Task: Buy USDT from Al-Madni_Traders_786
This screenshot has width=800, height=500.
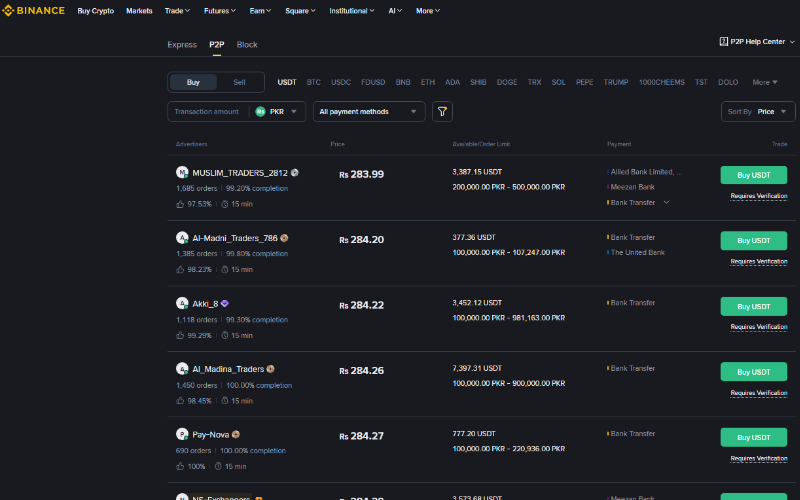Action: (x=754, y=241)
